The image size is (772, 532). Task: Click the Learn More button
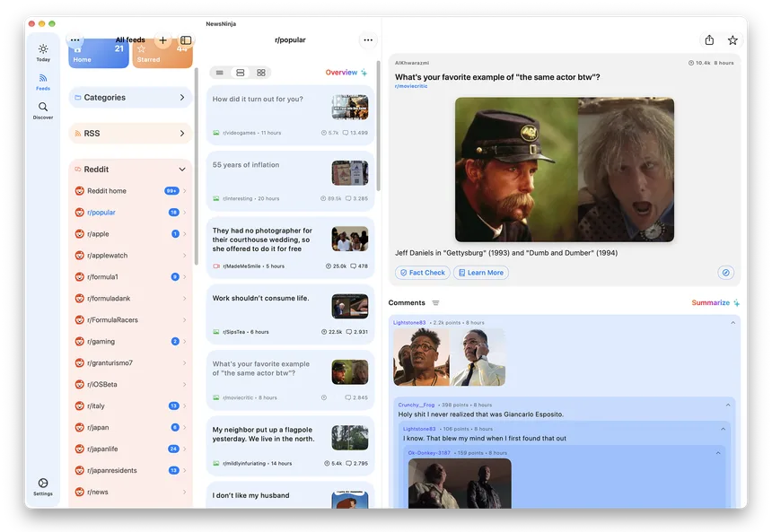pyautogui.click(x=480, y=273)
